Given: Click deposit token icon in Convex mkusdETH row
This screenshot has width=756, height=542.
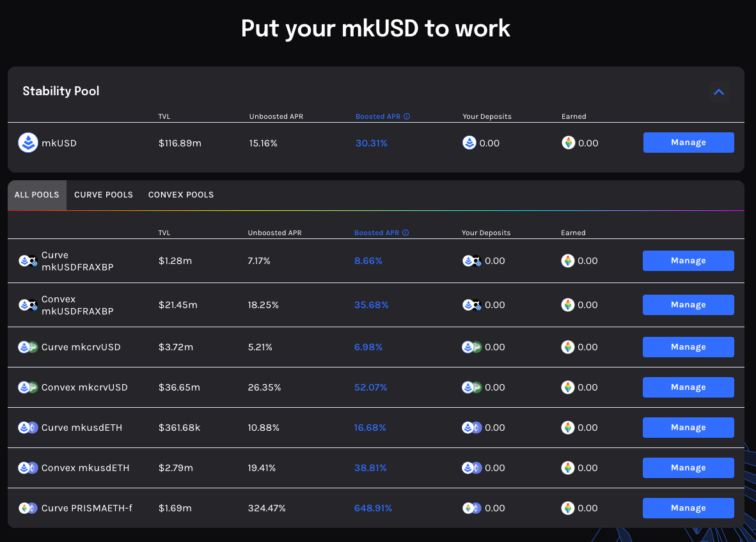Looking at the screenshot, I should tap(471, 468).
